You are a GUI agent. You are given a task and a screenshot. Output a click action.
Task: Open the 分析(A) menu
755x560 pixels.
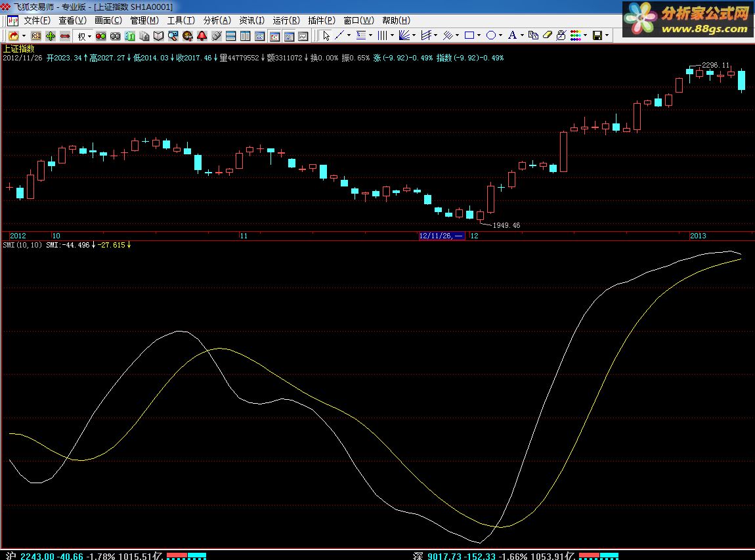point(217,20)
